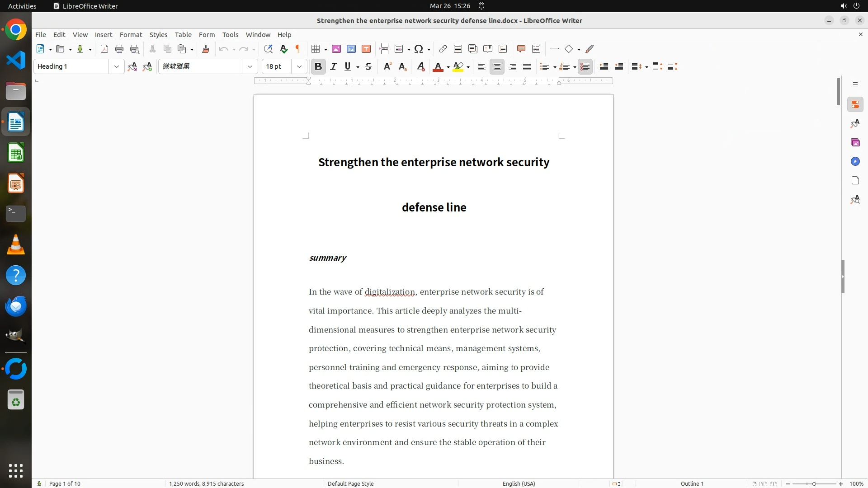868x488 pixels.
Task: Open the Styles menu
Action: point(158,35)
